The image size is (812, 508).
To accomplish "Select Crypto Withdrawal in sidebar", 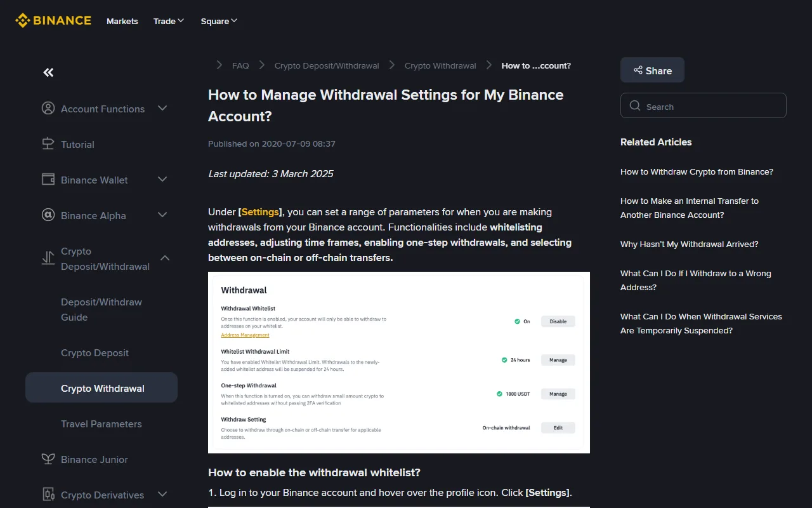I will 101,388.
